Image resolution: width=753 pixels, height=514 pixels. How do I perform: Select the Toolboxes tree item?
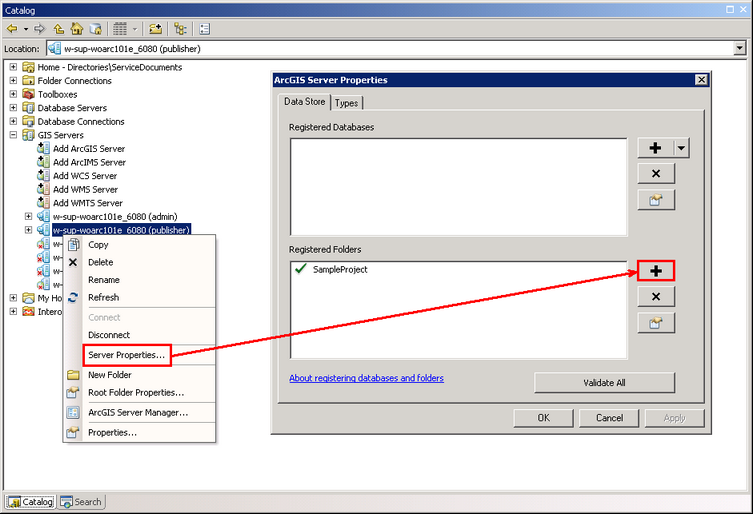tap(57, 94)
